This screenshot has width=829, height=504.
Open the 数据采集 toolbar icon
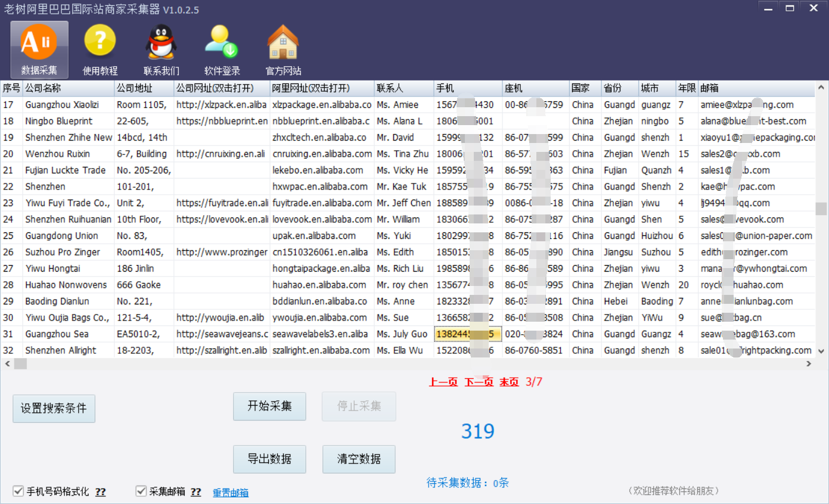[39, 49]
